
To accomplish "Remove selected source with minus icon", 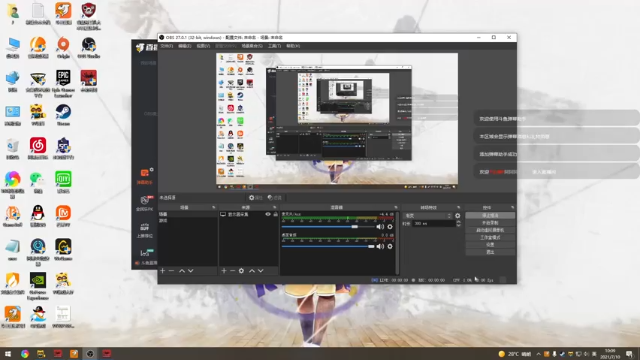I will coord(232,271).
